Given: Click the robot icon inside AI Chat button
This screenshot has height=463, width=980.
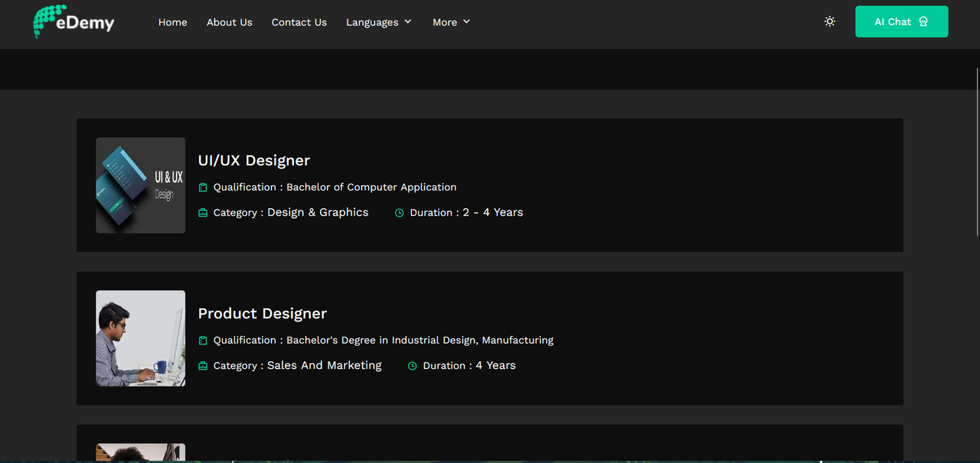Looking at the screenshot, I should 923,21.
